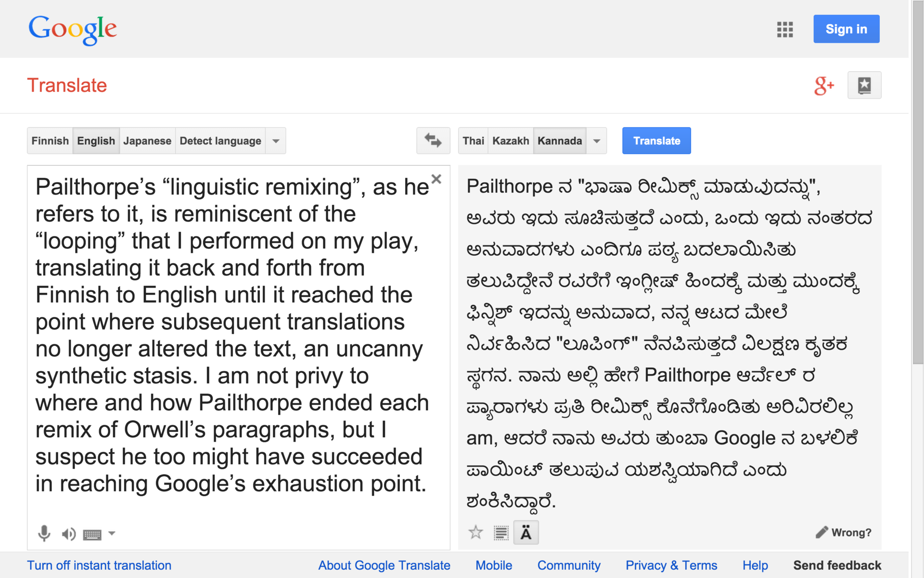Select Finnish as source language
The width and height of the screenshot is (924, 578).
[x=50, y=141]
